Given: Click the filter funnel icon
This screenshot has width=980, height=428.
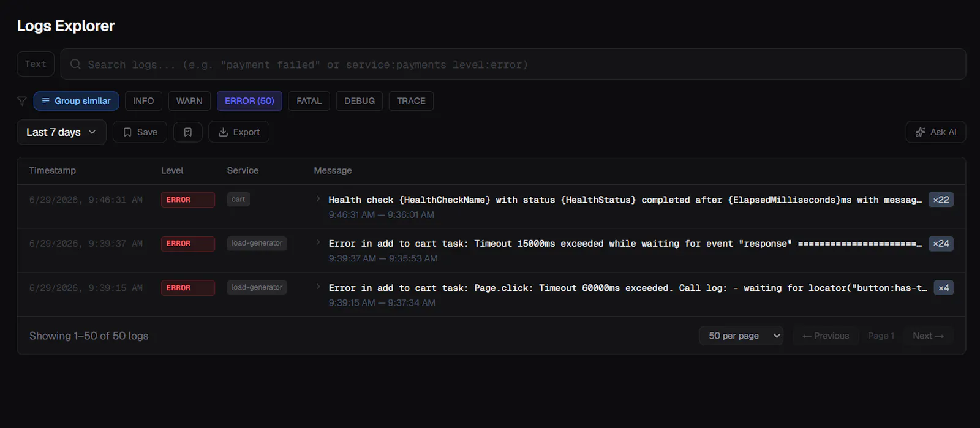Looking at the screenshot, I should click(22, 101).
